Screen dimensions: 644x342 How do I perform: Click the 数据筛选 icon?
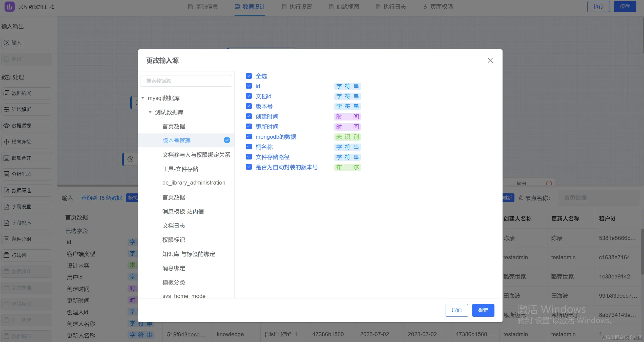pos(7,191)
